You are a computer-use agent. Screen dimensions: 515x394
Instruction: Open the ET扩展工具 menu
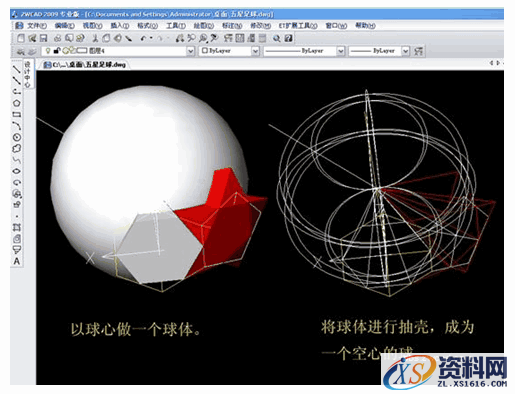pyautogui.click(x=298, y=26)
